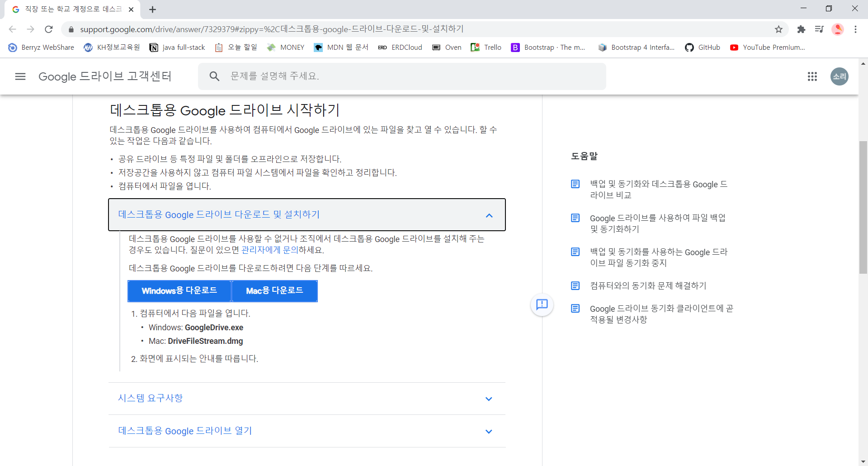This screenshot has height=466, width=868.
Task: Focus the 문제를 설명해 주세요 search field
Action: (x=402, y=76)
